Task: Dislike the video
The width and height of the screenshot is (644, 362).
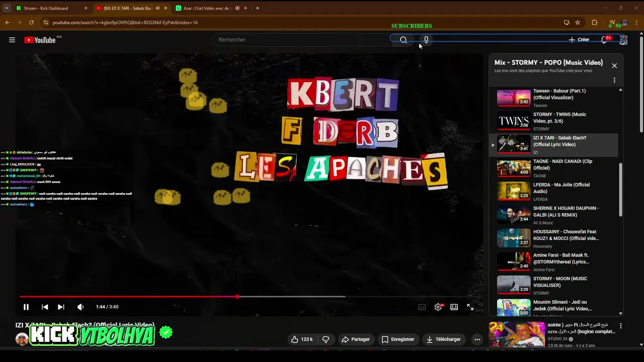Action: [326, 339]
